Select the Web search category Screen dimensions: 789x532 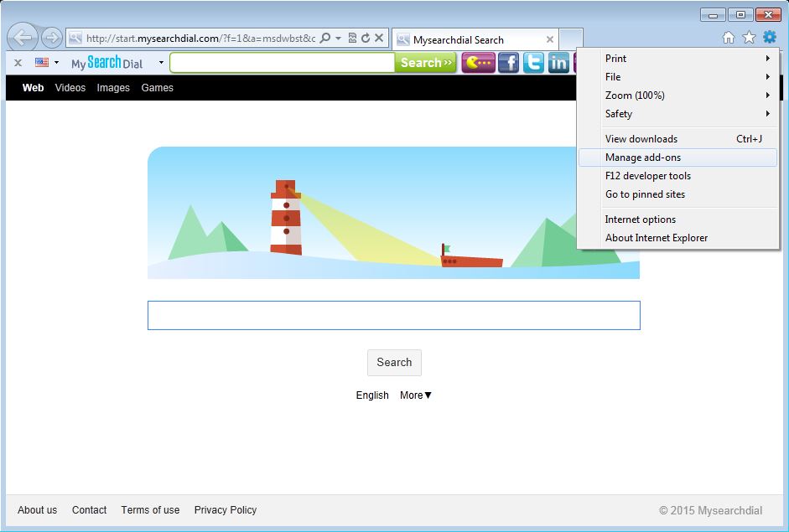(34, 87)
